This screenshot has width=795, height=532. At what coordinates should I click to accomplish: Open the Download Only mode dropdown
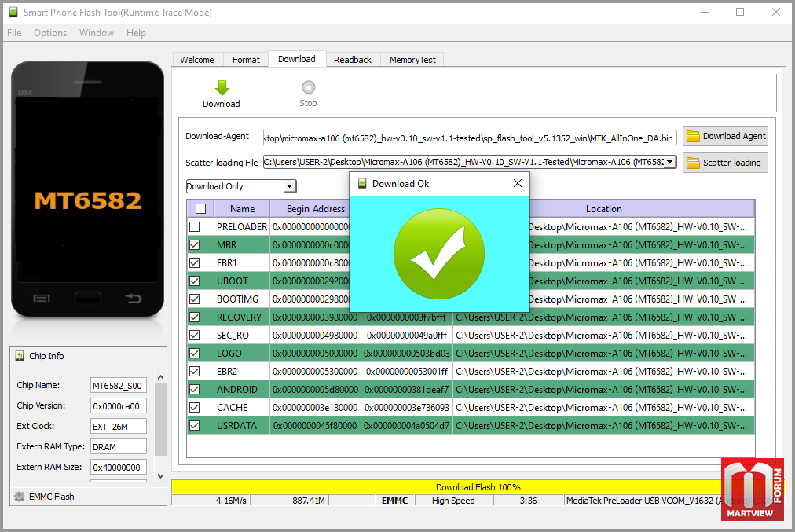(x=290, y=186)
